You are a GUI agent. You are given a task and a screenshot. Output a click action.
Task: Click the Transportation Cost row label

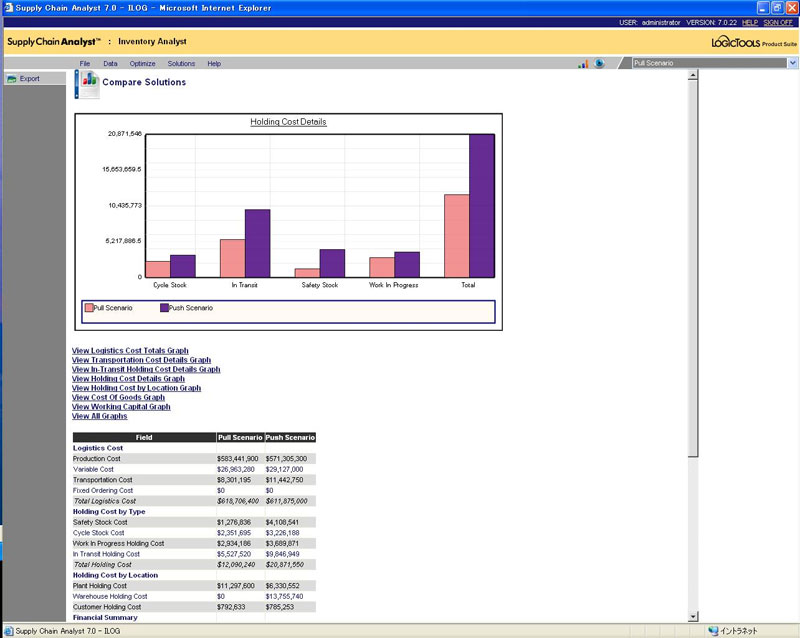(x=103, y=480)
